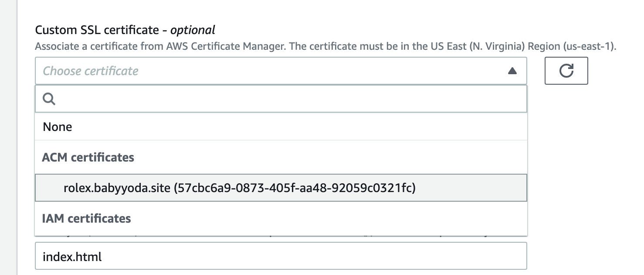The height and width of the screenshot is (275, 644).
Task: Focus the index.html default root object field
Action: point(281,256)
